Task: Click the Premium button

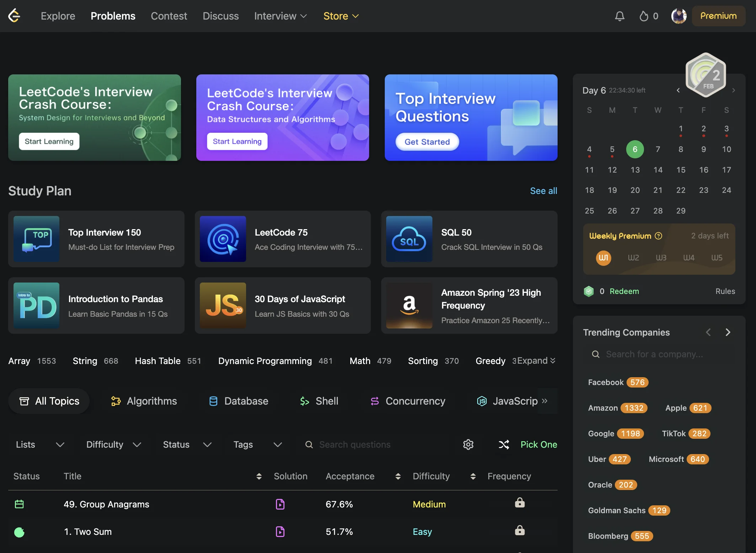Action: (x=718, y=16)
